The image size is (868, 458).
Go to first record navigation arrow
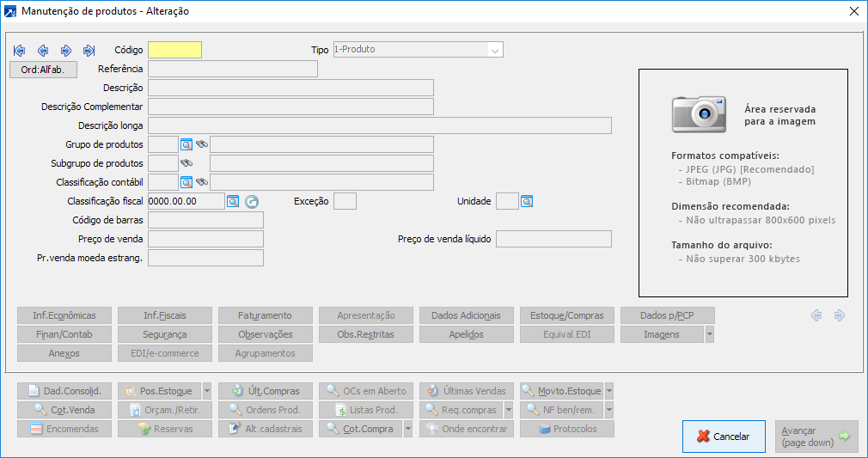[x=20, y=51]
